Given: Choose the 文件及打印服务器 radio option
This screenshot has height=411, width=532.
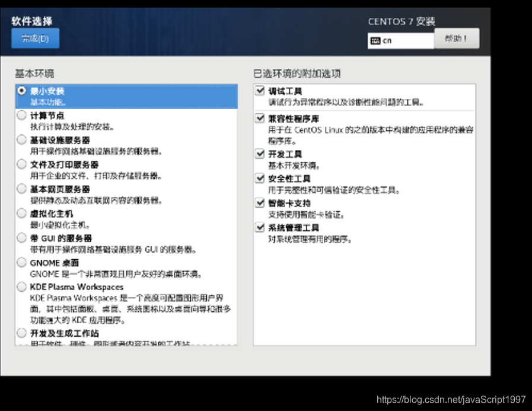Looking at the screenshot, I should pyautogui.click(x=22, y=165).
